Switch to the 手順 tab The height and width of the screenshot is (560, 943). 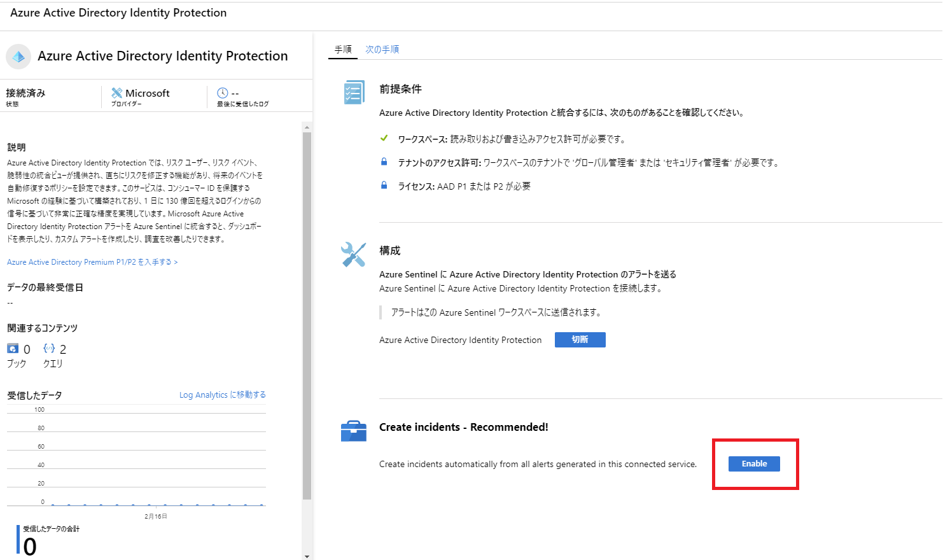[343, 50]
